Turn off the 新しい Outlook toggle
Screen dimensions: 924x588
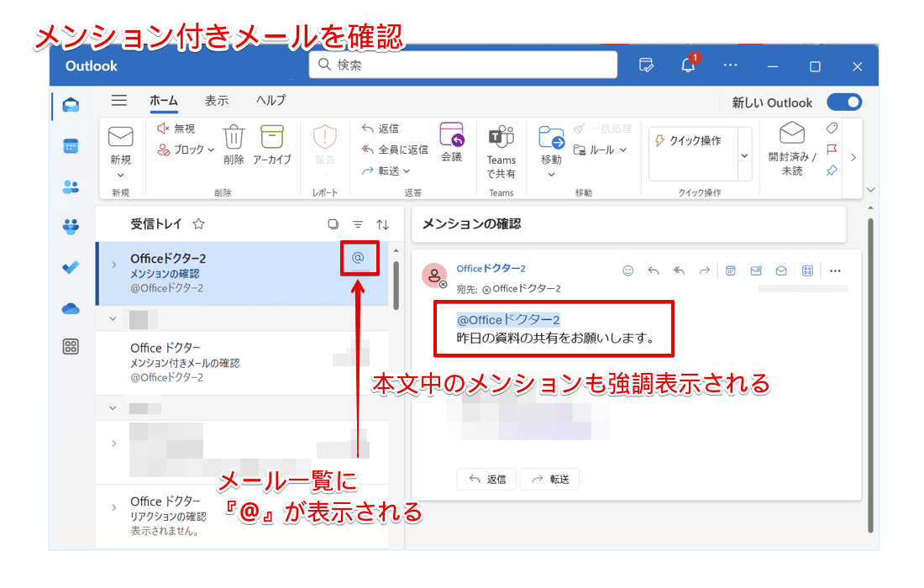click(x=844, y=102)
